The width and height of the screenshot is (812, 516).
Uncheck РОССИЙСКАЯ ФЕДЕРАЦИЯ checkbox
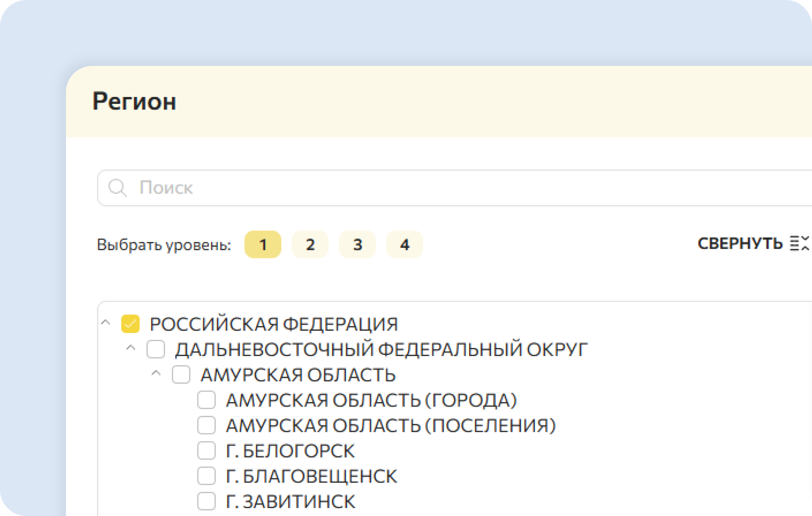[x=130, y=324]
